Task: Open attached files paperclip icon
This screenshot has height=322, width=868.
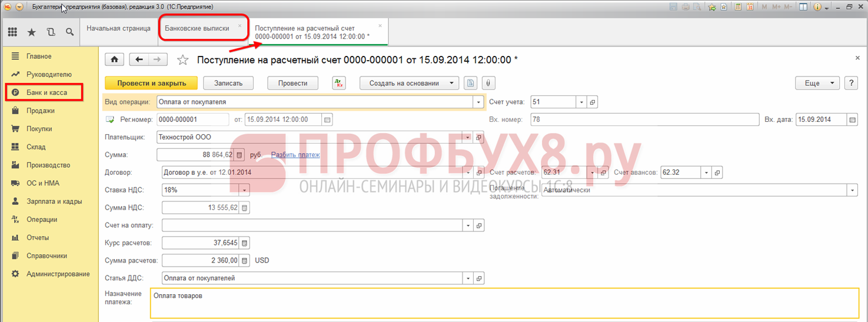Action: 488,83
